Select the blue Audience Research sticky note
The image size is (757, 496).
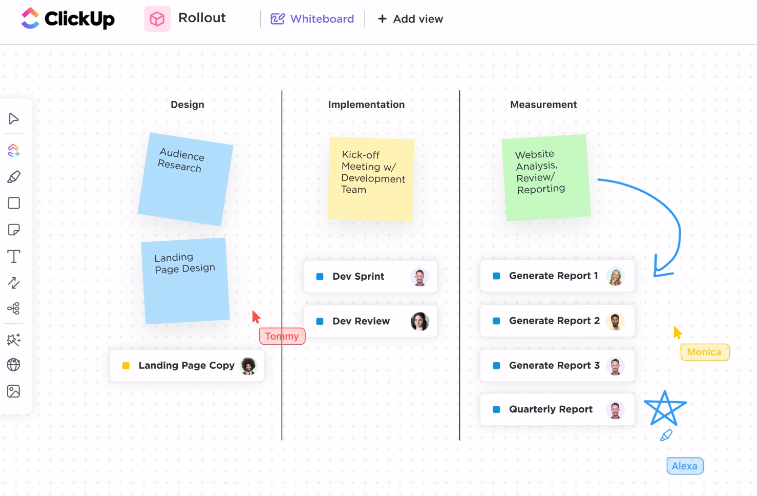click(185, 178)
